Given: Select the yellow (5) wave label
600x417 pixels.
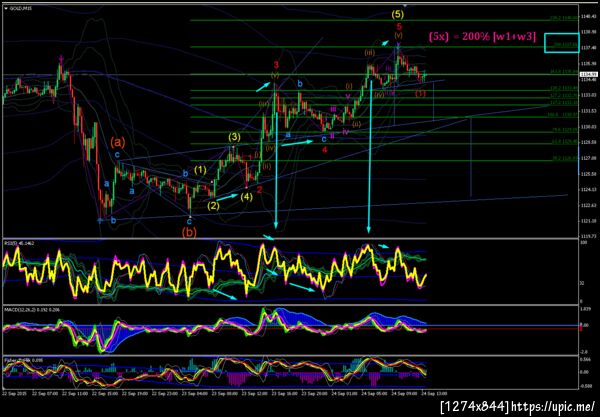Looking at the screenshot, I should point(398,15).
